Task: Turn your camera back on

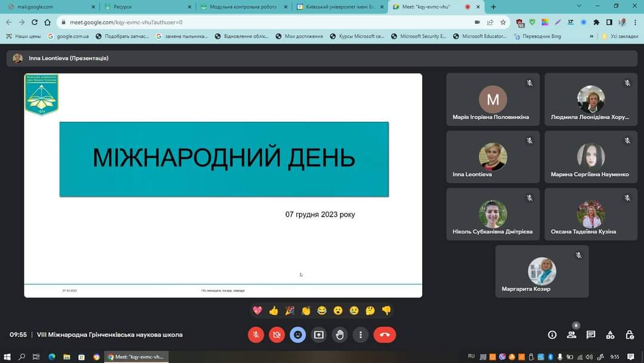Action: coord(277,334)
